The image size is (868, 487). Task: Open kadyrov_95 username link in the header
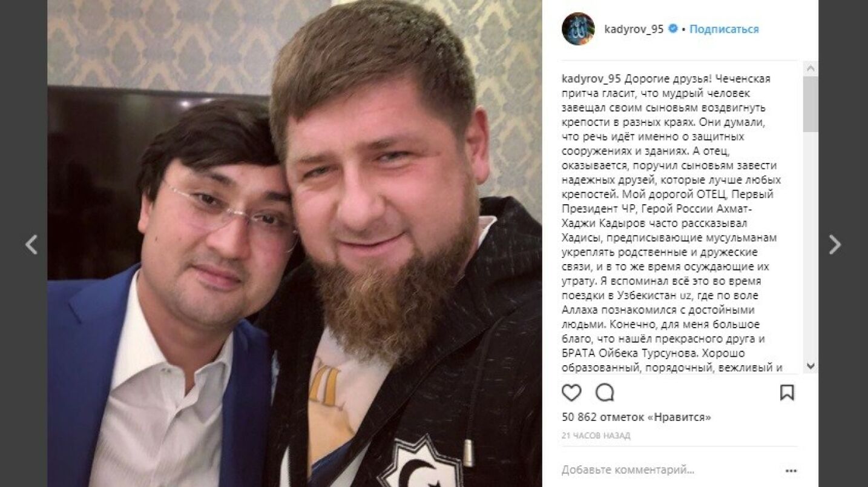click(x=634, y=29)
